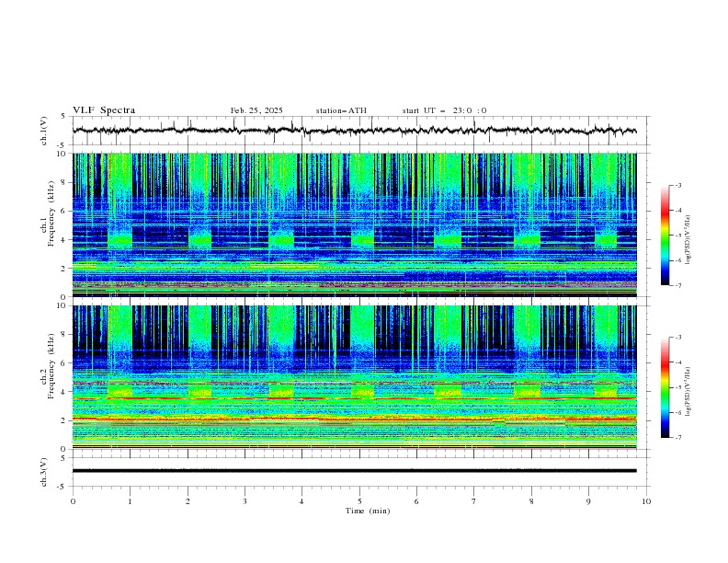Click the 'station=ATH' label

341,110
